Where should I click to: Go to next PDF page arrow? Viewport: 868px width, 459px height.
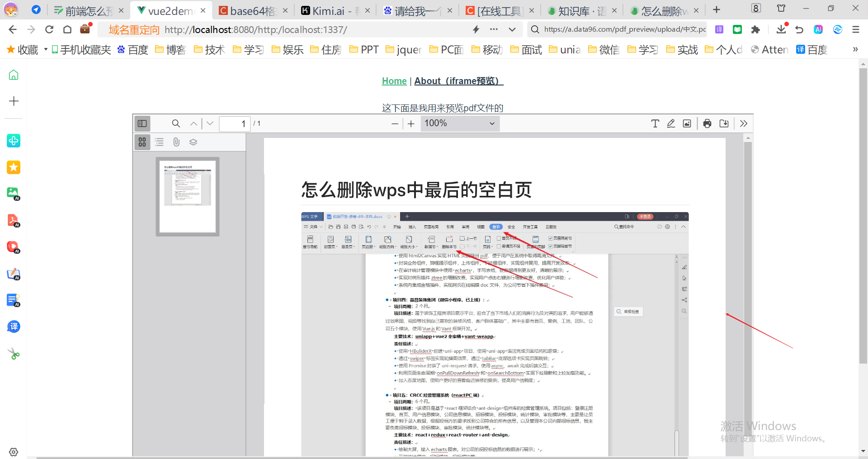click(210, 123)
